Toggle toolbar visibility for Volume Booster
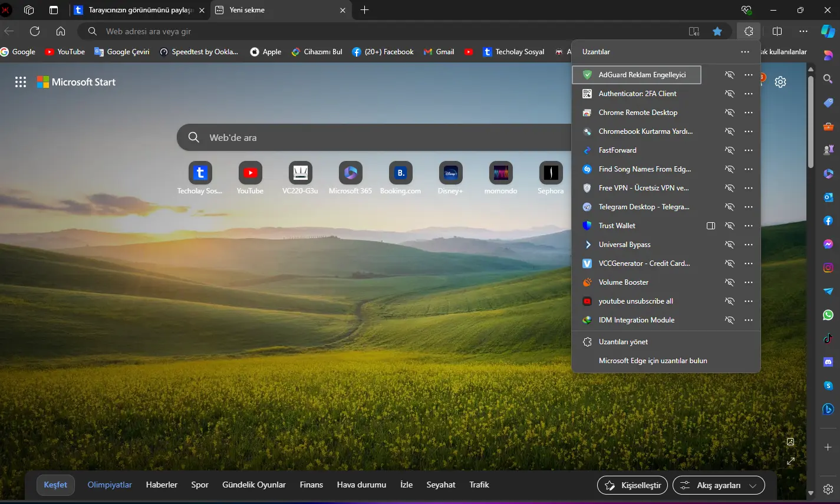 pos(730,282)
